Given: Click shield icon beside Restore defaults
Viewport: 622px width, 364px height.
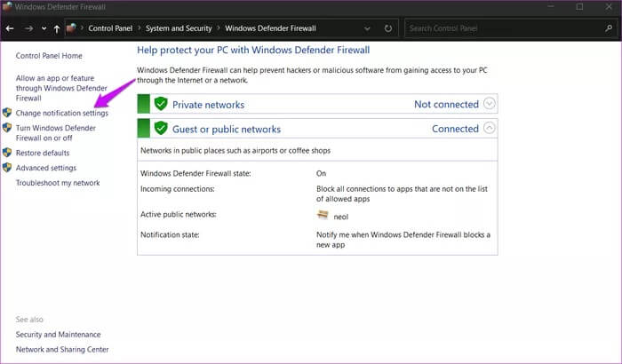Looking at the screenshot, I should coord(7,153).
